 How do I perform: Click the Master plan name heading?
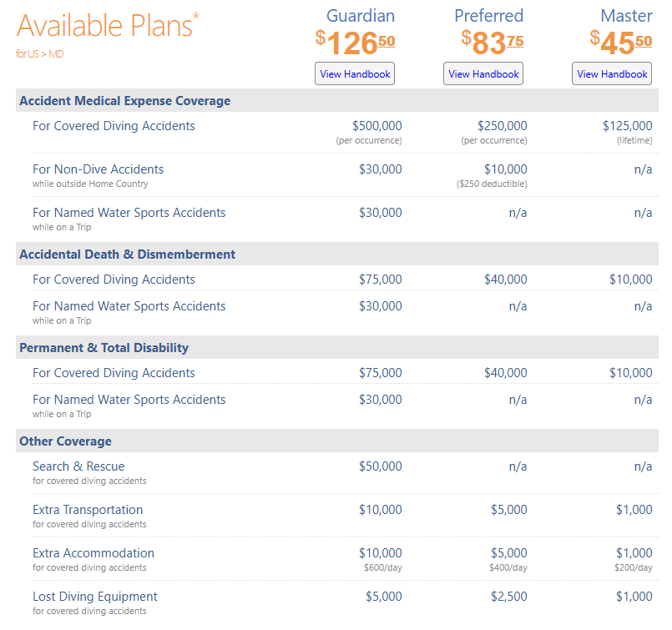point(626,16)
